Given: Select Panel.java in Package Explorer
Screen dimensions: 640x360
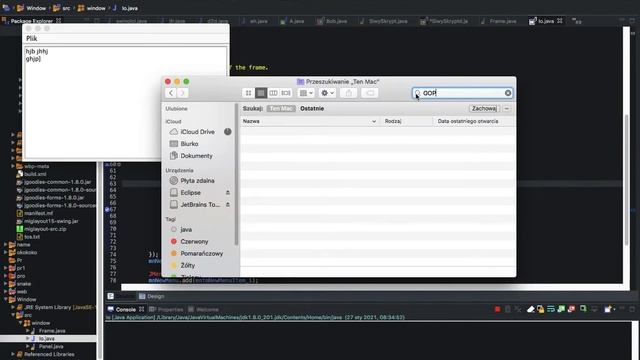Looking at the screenshot, I should 51,347.
